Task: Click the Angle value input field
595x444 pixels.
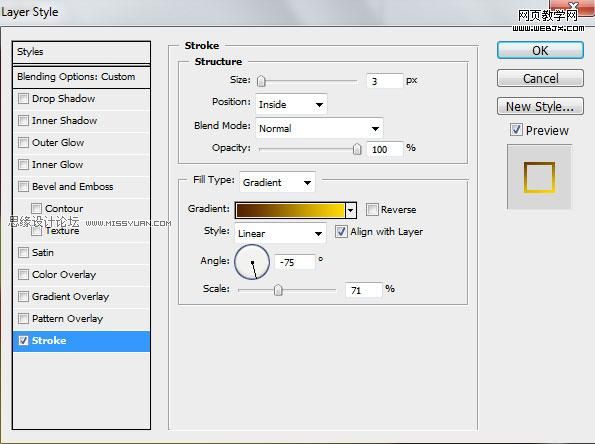Action: (295, 262)
